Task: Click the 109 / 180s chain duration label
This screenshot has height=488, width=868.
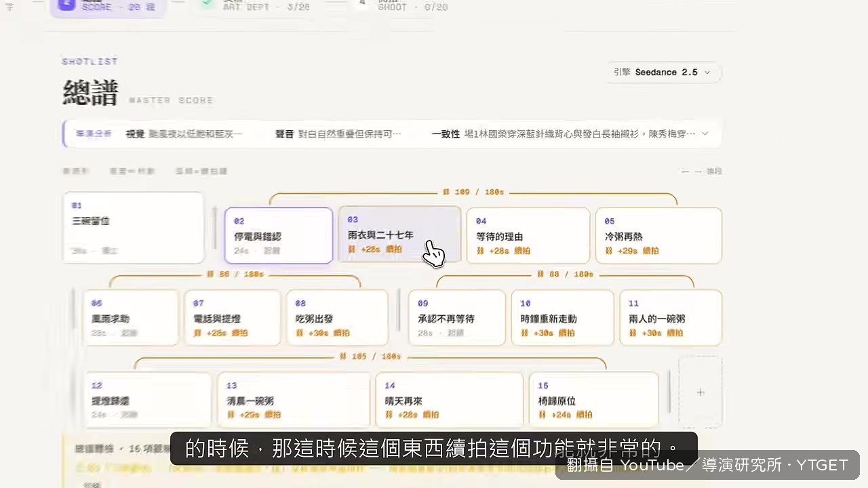Action: [x=473, y=192]
